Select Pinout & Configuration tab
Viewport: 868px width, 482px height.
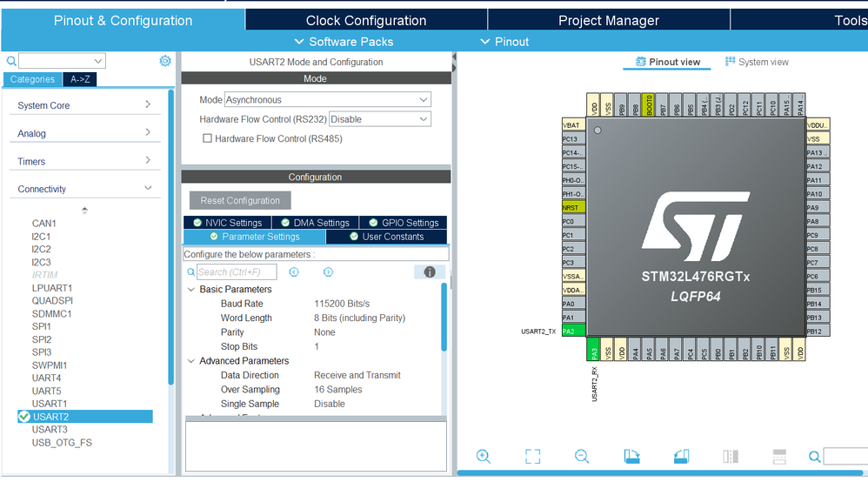[123, 21]
